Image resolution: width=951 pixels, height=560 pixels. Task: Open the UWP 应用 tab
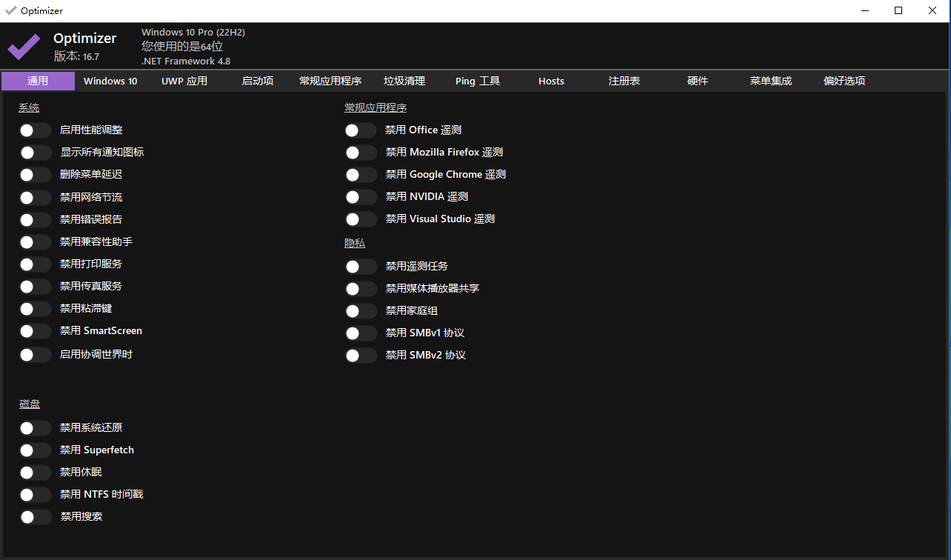[x=184, y=81]
